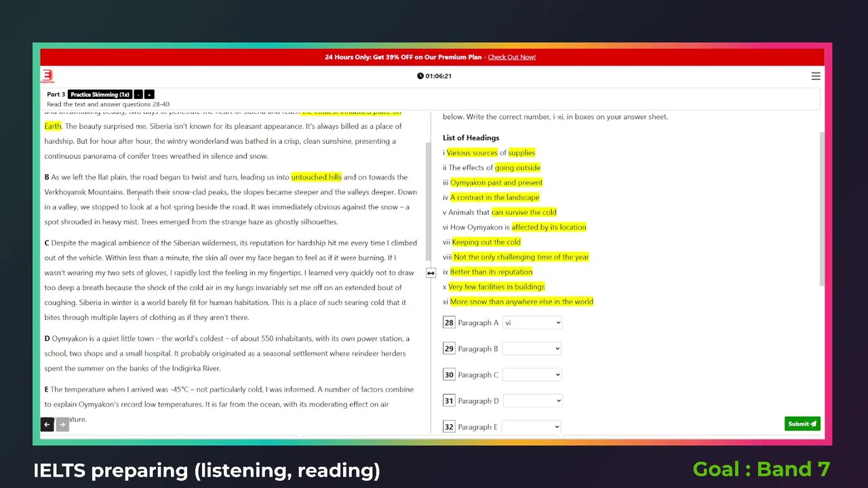
Task: Click the Part 3 label
Action: click(x=56, y=94)
